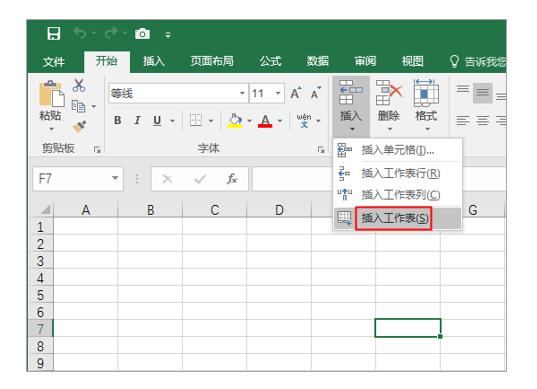Viewport: 537px width, 389px height.
Task: Click the Increase Font Size icon
Action: tap(296, 93)
